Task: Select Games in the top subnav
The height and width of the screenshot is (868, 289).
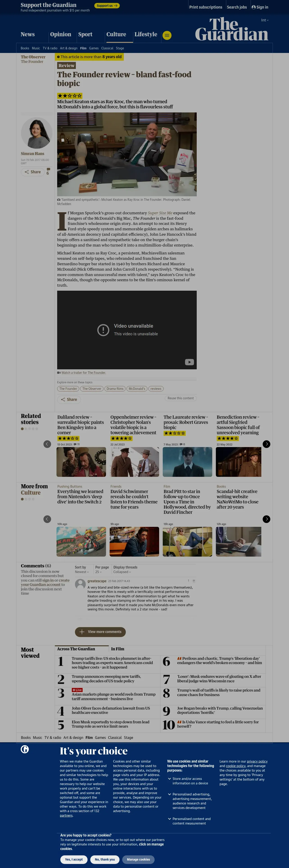Action: [94, 48]
